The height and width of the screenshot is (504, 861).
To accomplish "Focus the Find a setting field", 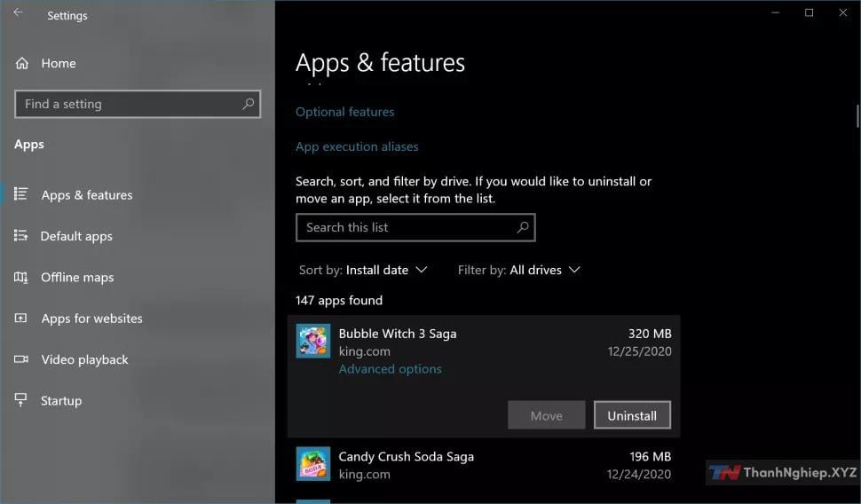I will 138,104.
